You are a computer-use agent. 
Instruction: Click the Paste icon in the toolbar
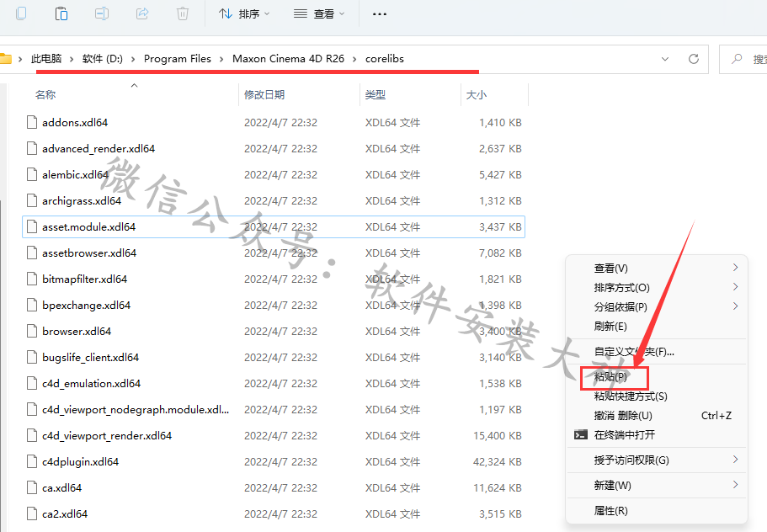pos(61,13)
